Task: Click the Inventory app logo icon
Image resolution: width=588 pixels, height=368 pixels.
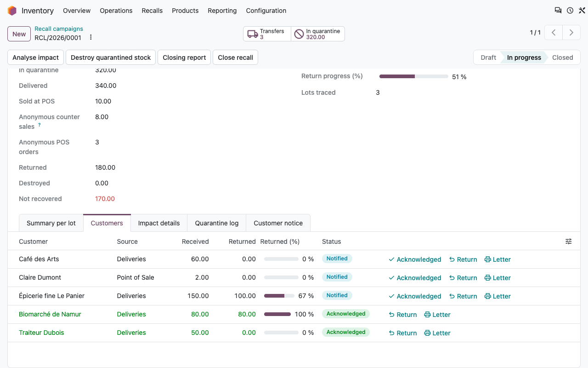Action: pos(12,11)
